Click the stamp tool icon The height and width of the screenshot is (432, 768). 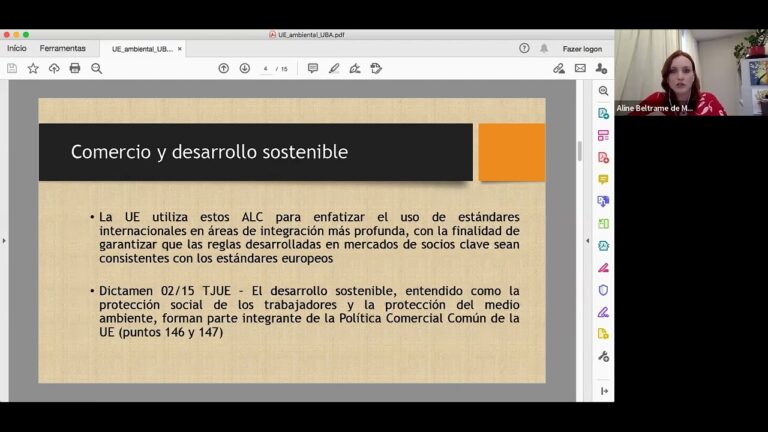pos(376,69)
